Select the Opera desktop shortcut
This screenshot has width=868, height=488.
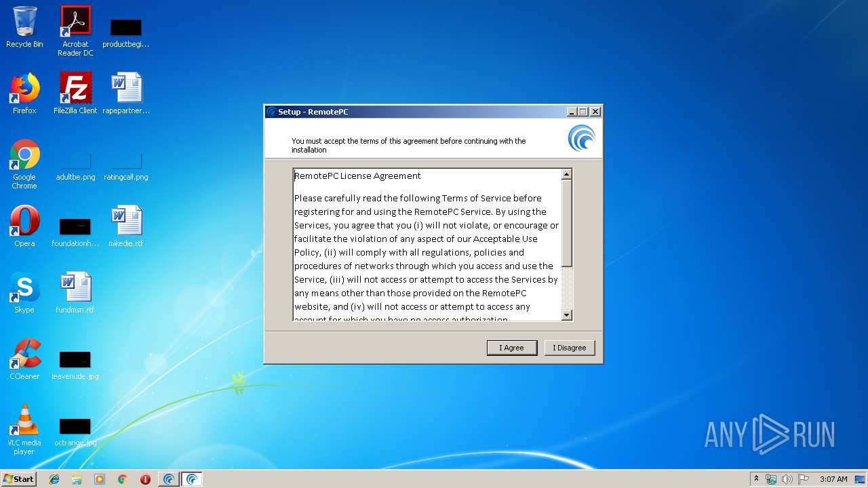[x=24, y=226]
